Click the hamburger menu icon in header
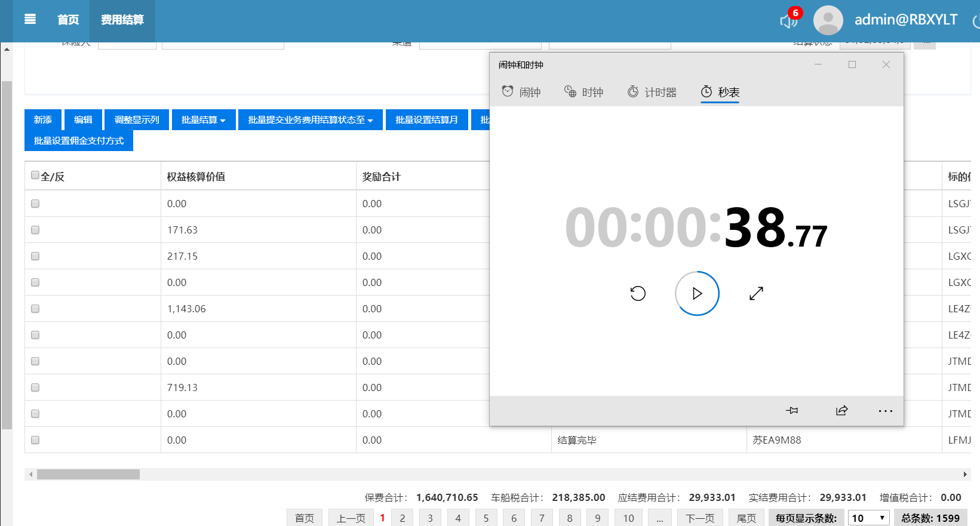980x526 pixels. (30, 19)
